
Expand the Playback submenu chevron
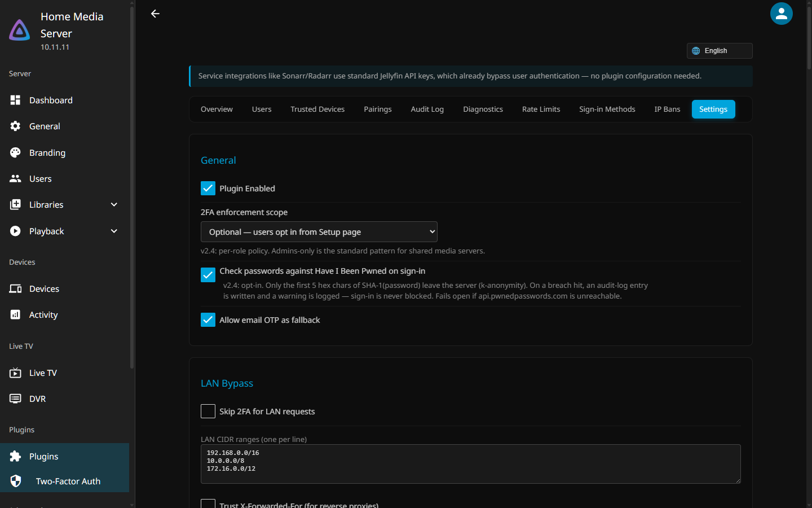[114, 231]
